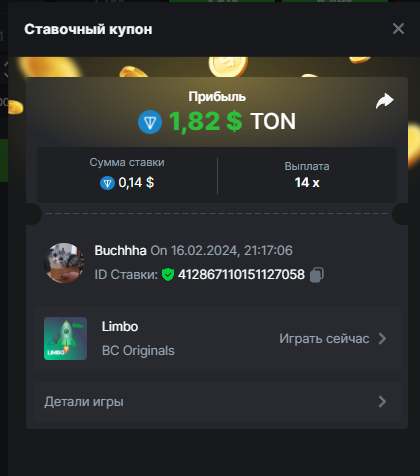Viewport: 420px width, 476px height.
Task: Click the Limbo game title
Action: (120, 327)
